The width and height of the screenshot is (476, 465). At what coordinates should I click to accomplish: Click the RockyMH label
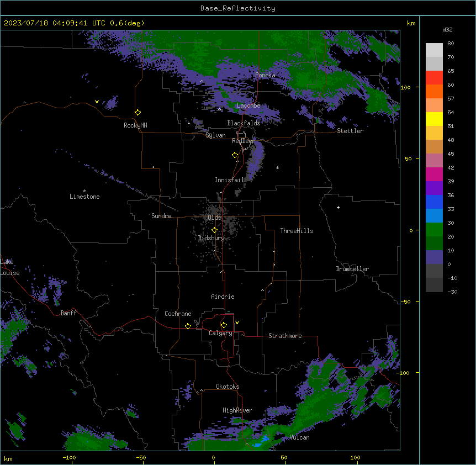coord(135,125)
